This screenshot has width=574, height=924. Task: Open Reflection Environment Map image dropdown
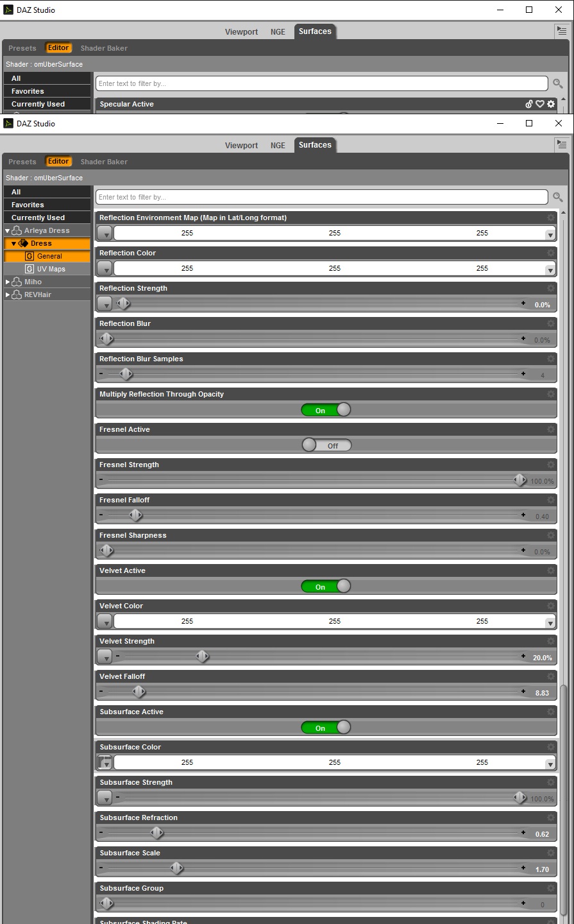pyautogui.click(x=105, y=234)
